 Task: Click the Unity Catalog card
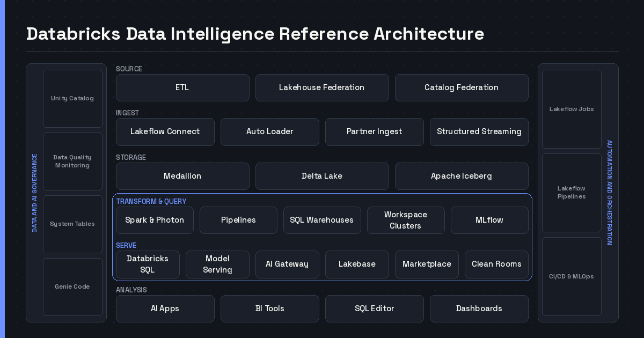tap(72, 99)
